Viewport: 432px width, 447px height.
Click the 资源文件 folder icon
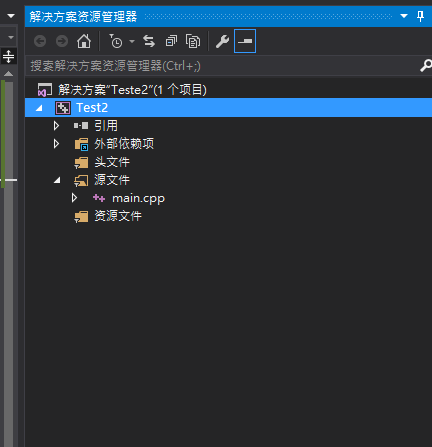pos(81,216)
